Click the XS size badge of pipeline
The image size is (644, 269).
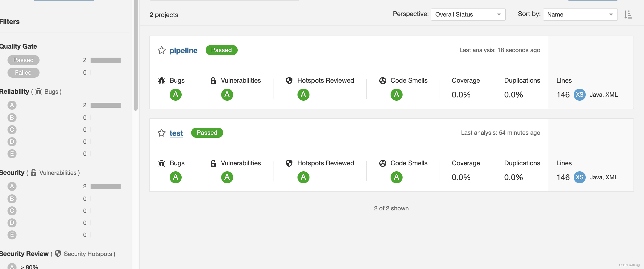point(579,95)
